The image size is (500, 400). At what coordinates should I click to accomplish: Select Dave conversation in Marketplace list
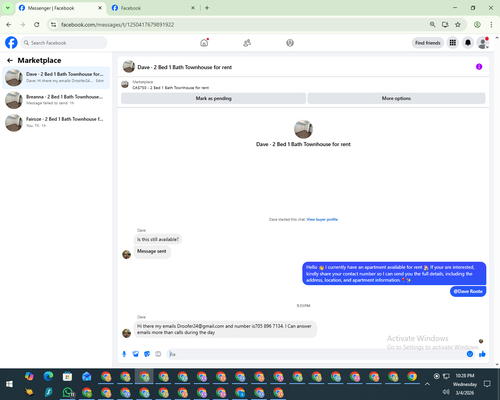(56, 77)
